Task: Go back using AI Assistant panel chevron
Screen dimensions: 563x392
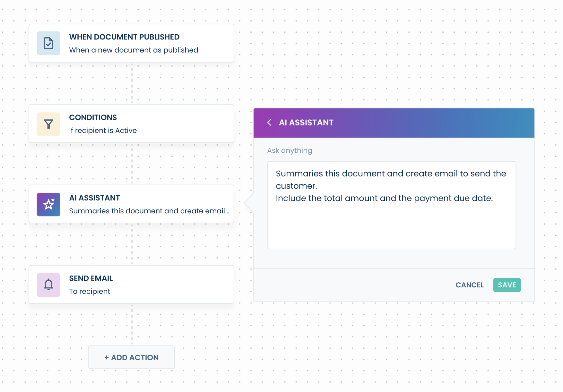Action: tap(269, 123)
